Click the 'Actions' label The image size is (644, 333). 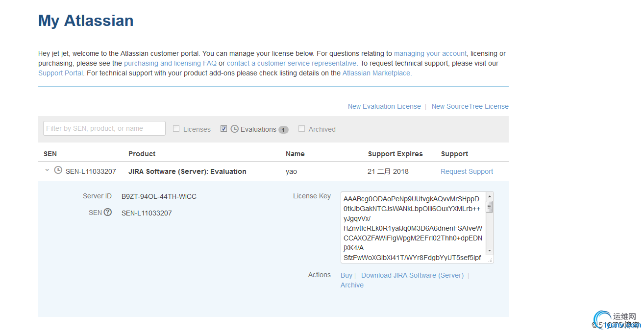point(320,275)
